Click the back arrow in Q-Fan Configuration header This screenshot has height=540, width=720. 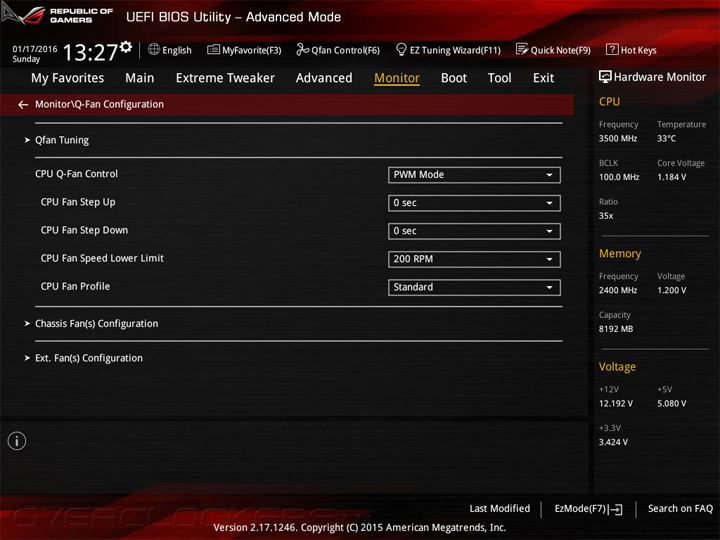tap(23, 105)
